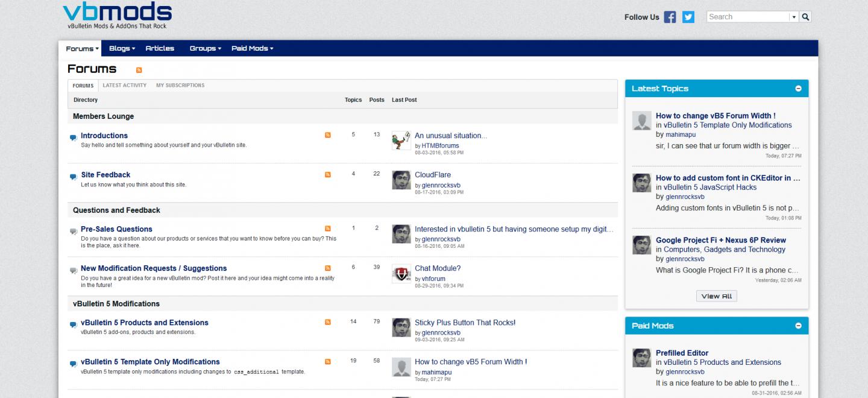Open RSS feed for vBulletin 5 Products
The image size is (868, 398).
tap(328, 322)
